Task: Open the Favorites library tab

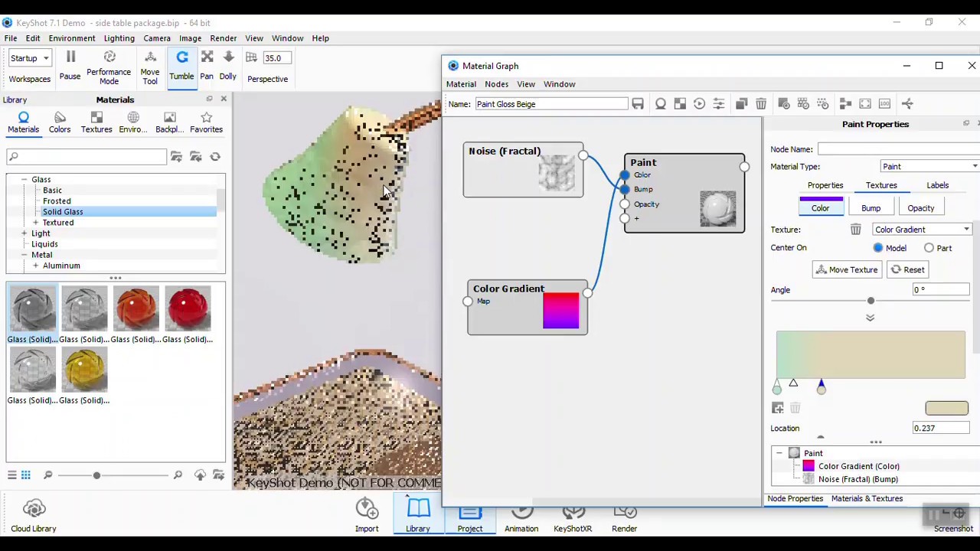Action: point(206,122)
